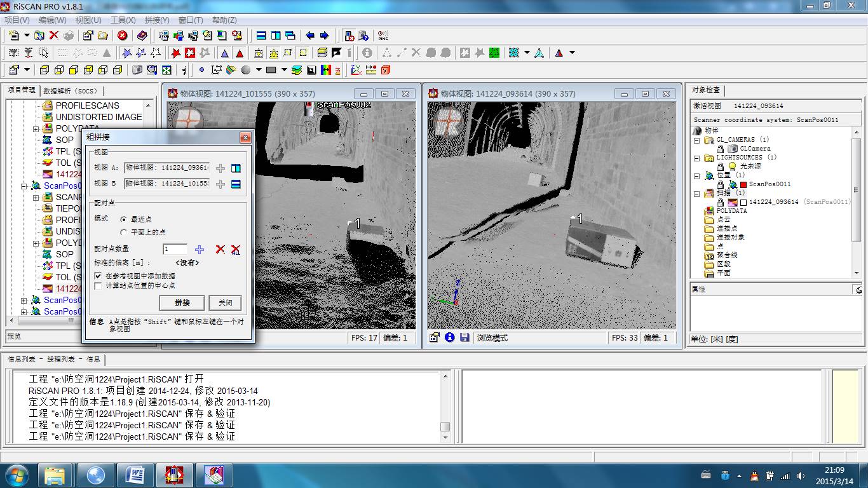Click the 拼接 button
868x488 pixels.
[182, 302]
